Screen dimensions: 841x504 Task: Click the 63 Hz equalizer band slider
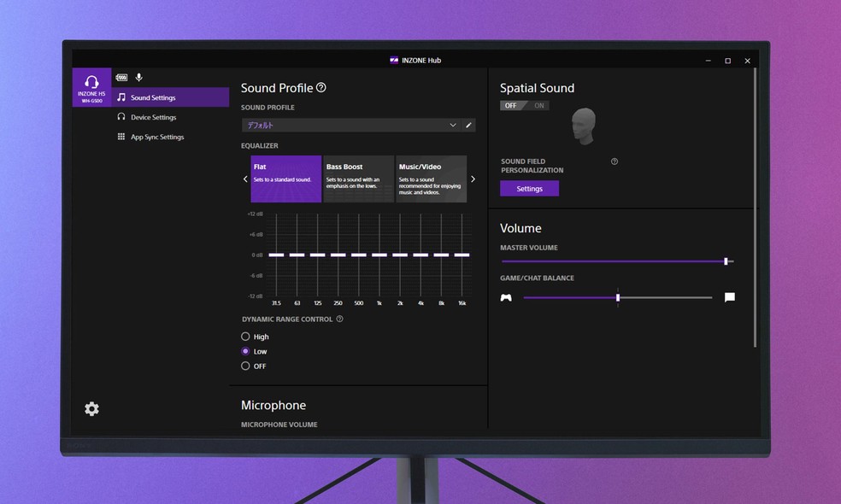[x=297, y=255]
